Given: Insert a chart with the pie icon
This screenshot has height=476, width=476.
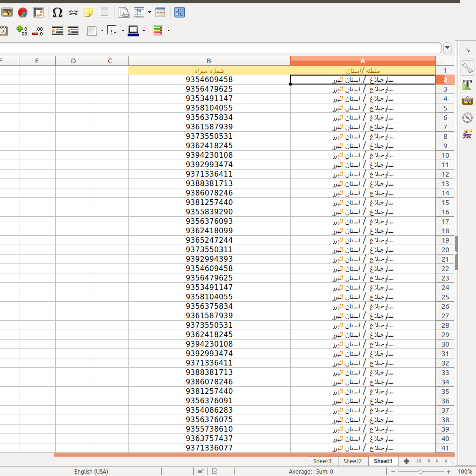Looking at the screenshot, I should coord(23,12).
